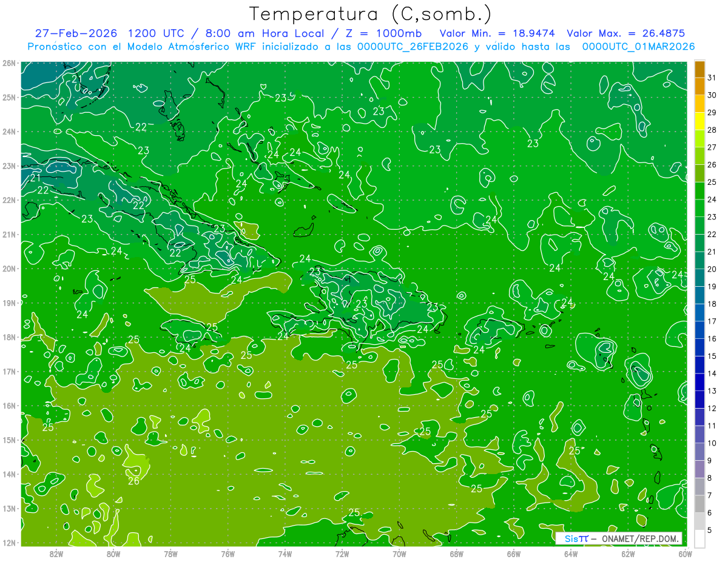This screenshot has height=562, width=728.
Task: Click the "64W" longitude label
Action: pos(570,553)
